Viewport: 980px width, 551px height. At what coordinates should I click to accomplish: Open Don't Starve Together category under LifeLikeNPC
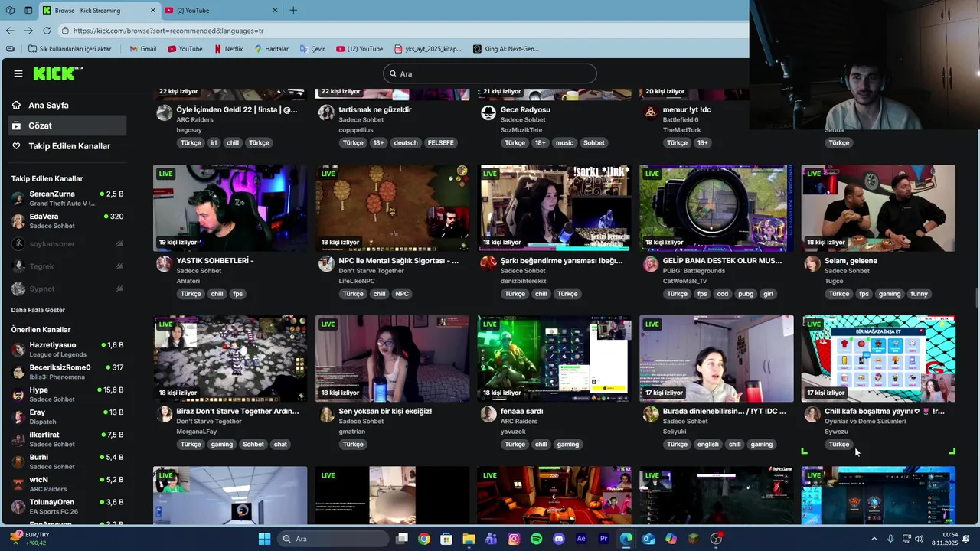[371, 271]
